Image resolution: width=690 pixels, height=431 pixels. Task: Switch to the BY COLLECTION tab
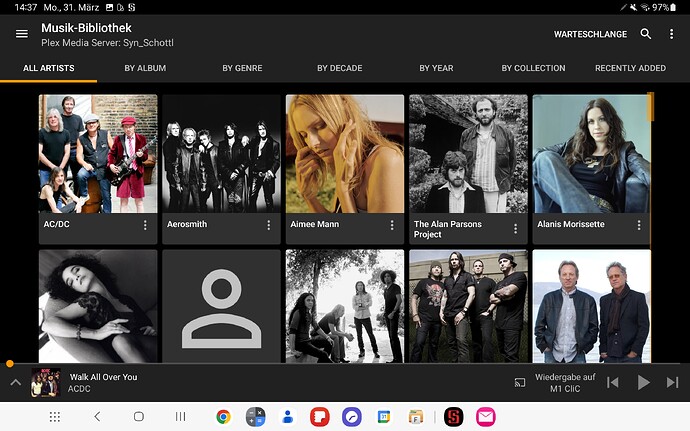(533, 68)
